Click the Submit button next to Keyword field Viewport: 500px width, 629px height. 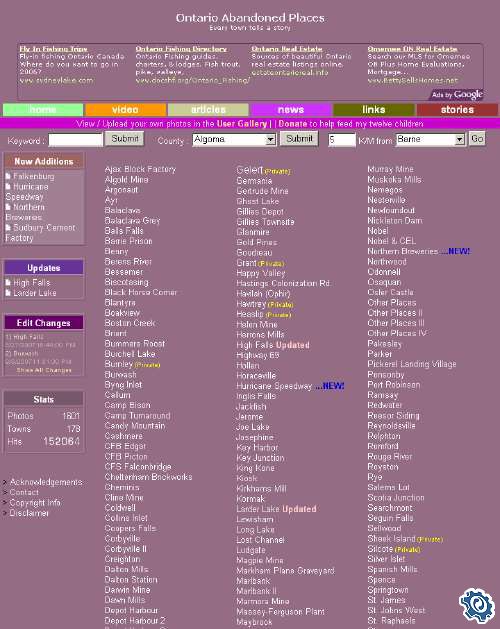pyautogui.click(x=125, y=139)
